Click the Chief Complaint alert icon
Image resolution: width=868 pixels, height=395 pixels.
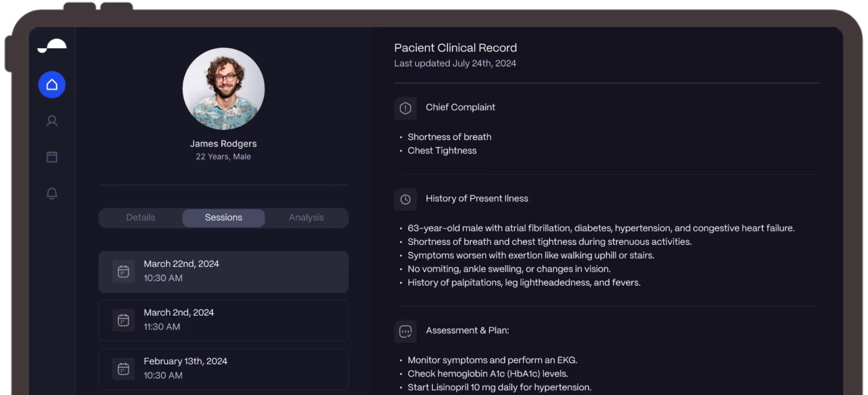coord(405,108)
